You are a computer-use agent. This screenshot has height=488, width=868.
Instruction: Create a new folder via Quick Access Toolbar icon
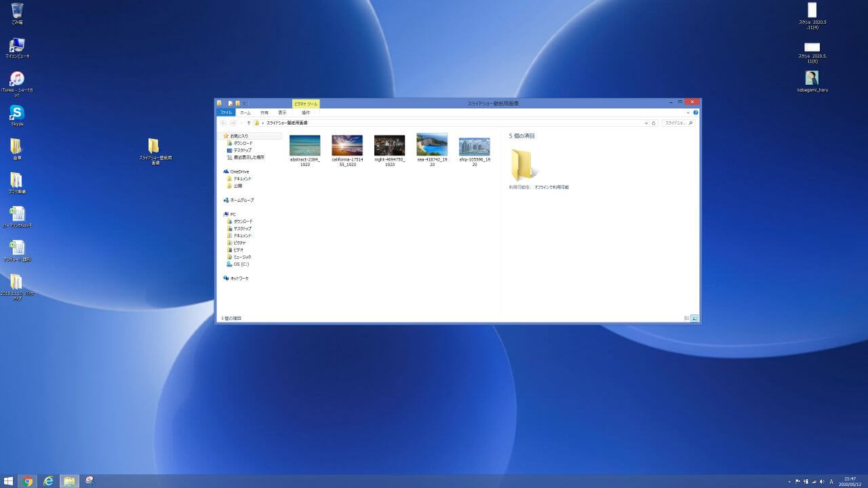(x=238, y=102)
